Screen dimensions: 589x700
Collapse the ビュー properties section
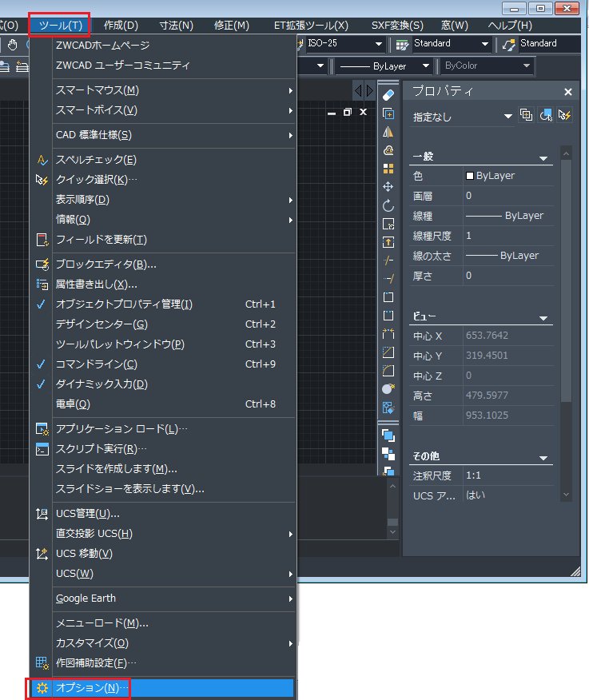[x=543, y=318]
